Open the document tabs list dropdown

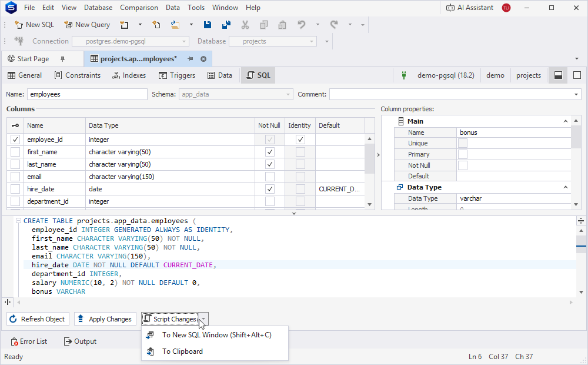click(577, 59)
